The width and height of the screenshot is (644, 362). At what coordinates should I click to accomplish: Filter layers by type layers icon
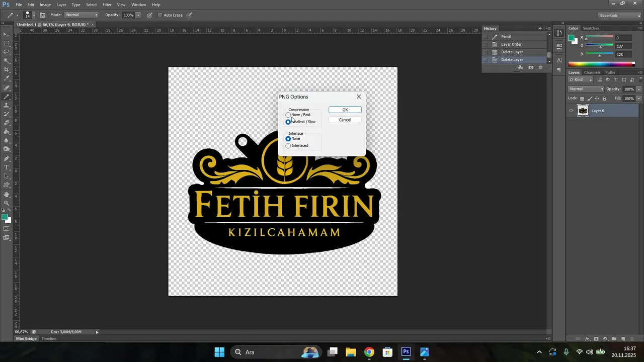pos(615,80)
